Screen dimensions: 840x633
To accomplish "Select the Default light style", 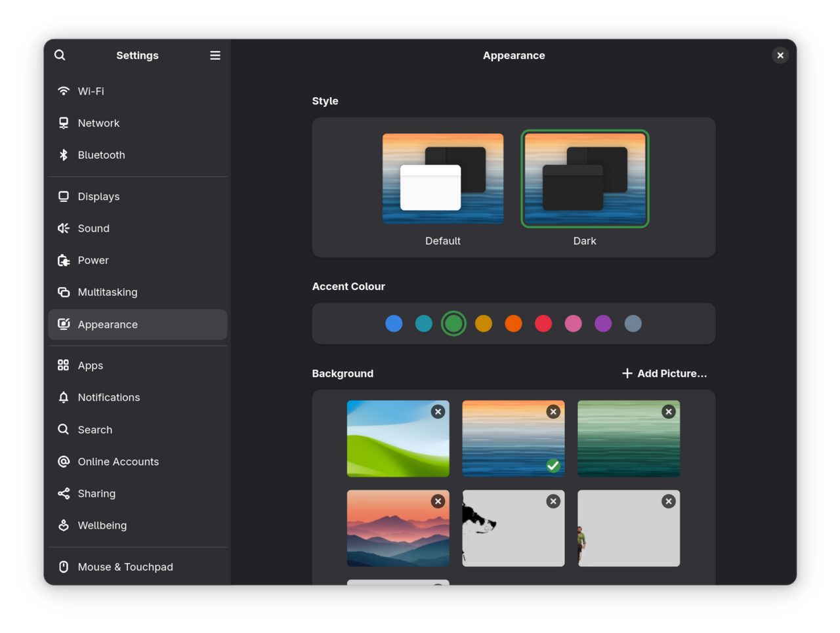I will (x=443, y=178).
